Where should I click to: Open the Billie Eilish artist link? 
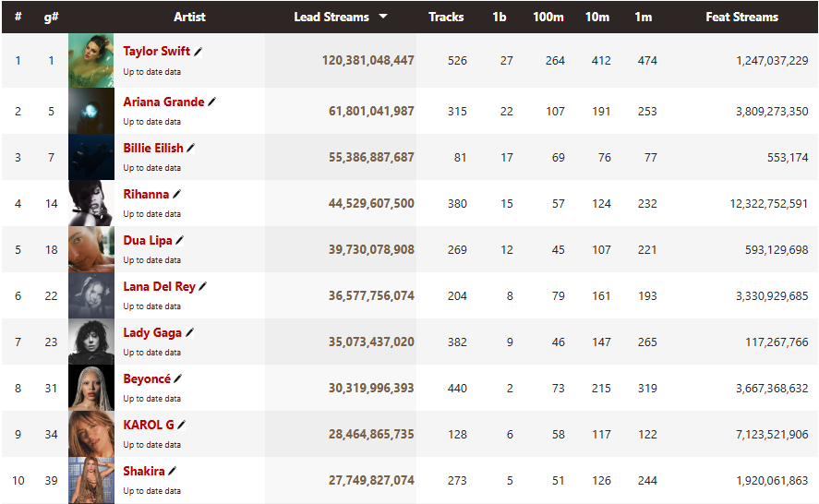click(x=153, y=149)
